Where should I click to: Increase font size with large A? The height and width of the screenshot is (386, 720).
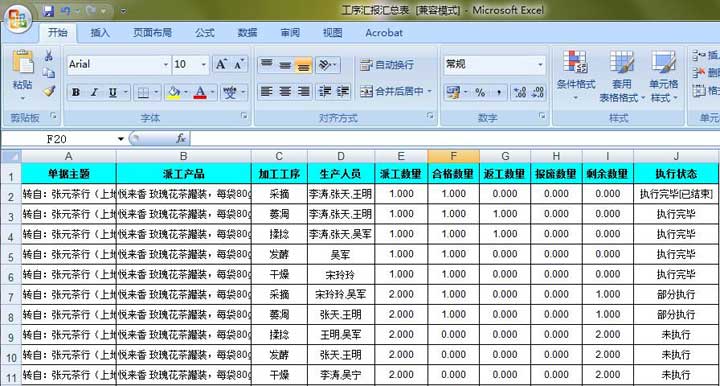tap(221, 65)
